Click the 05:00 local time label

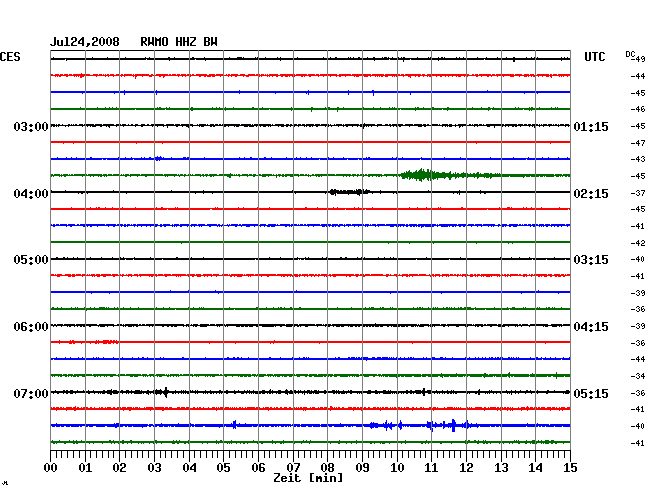(x=31, y=260)
